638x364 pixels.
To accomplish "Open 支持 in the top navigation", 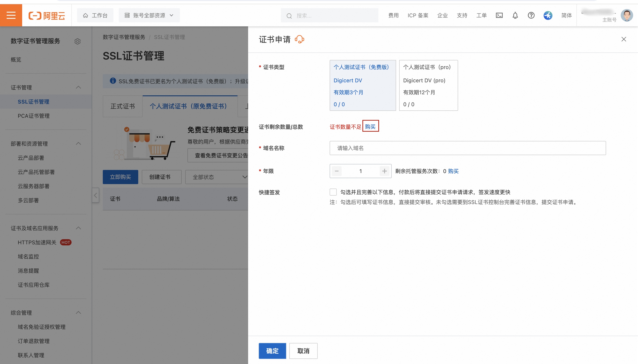I will click(462, 15).
